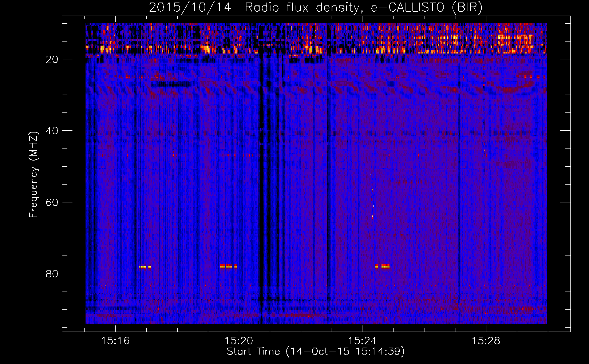Click the 20 frequency tick label

point(52,59)
